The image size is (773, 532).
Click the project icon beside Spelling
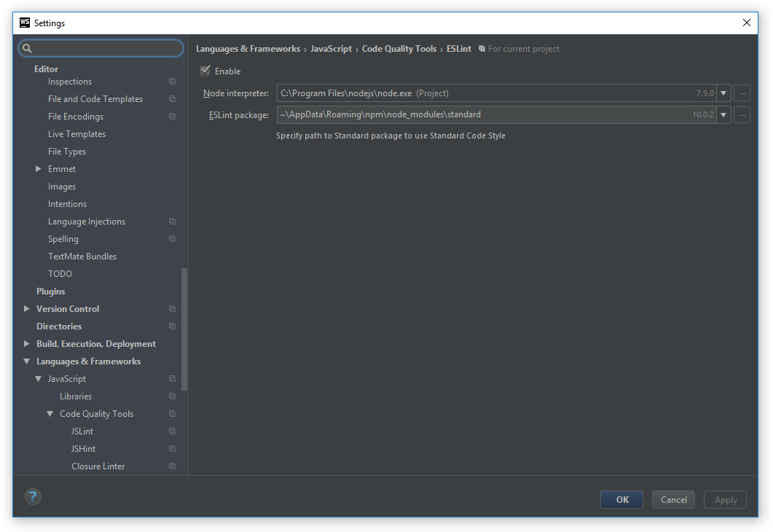click(x=172, y=238)
